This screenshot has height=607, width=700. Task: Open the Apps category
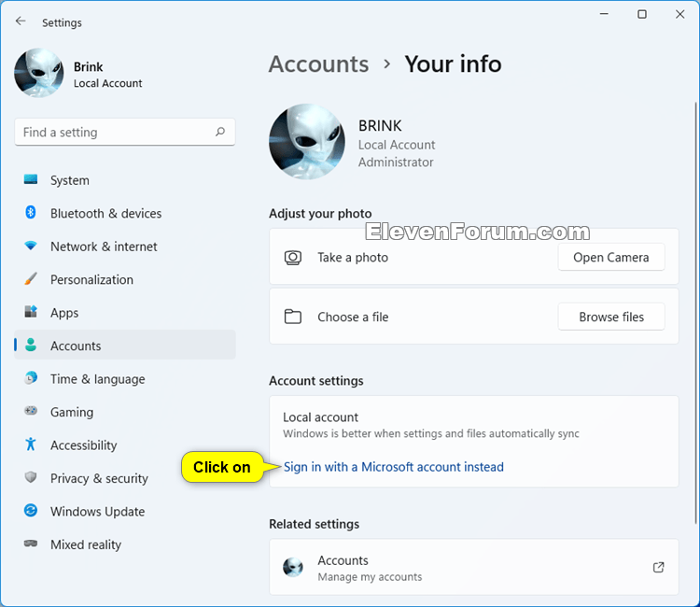pyautogui.click(x=125, y=312)
